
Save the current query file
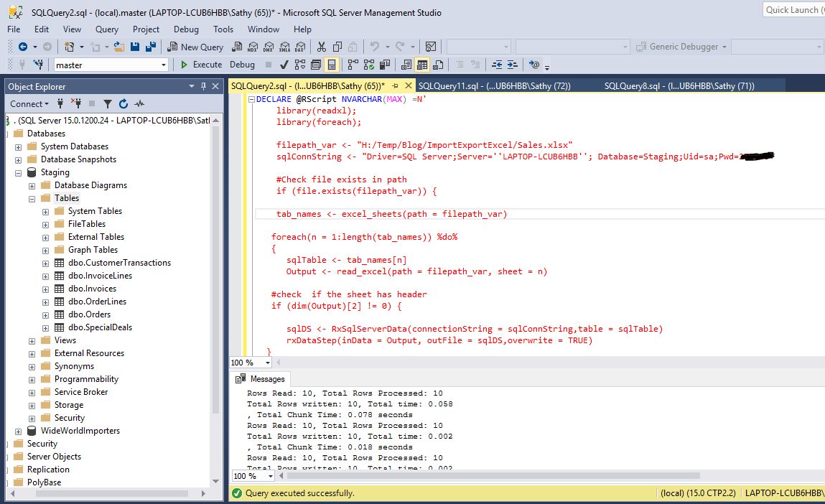(x=135, y=47)
